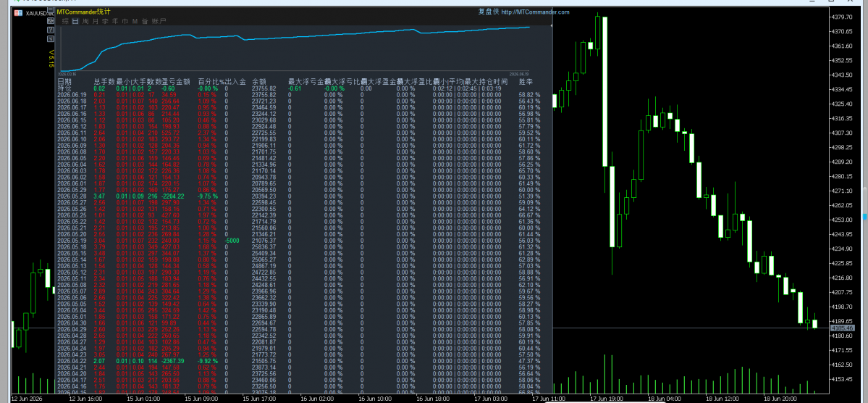Image resolution: width=868 pixels, height=403 pixels.
Task: Click the 4185.46 current price label
Action: pyautogui.click(x=842, y=328)
